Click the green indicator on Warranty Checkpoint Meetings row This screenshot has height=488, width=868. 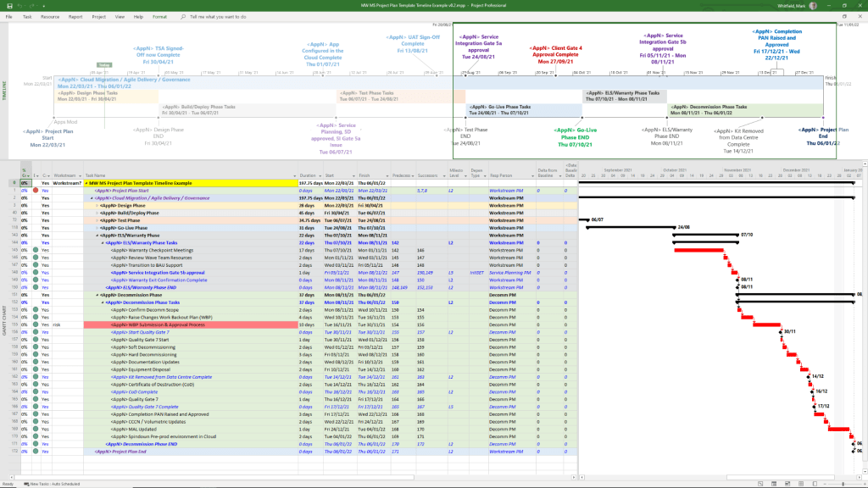tap(36, 251)
